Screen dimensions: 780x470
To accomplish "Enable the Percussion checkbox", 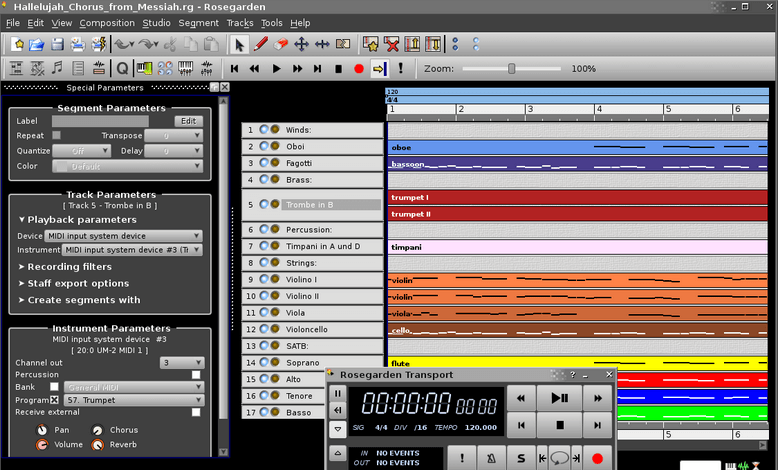I will coord(196,375).
